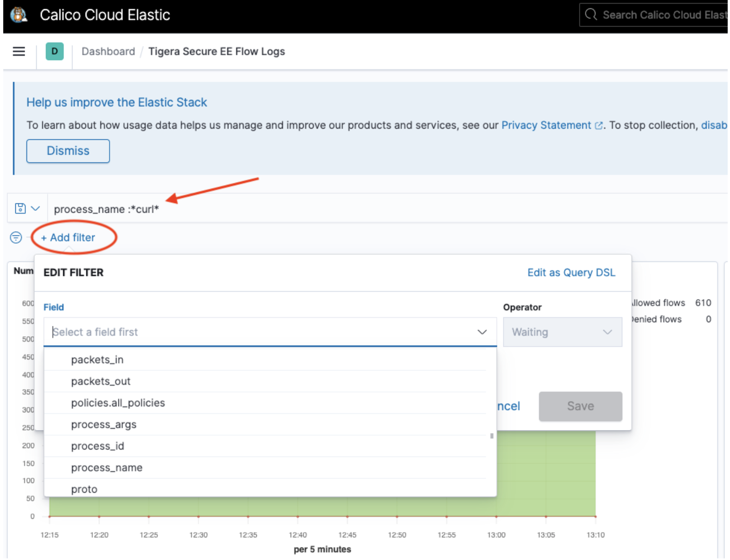This screenshot has width=730, height=560.
Task: Expand the saved query chevron
Action: pos(35,208)
